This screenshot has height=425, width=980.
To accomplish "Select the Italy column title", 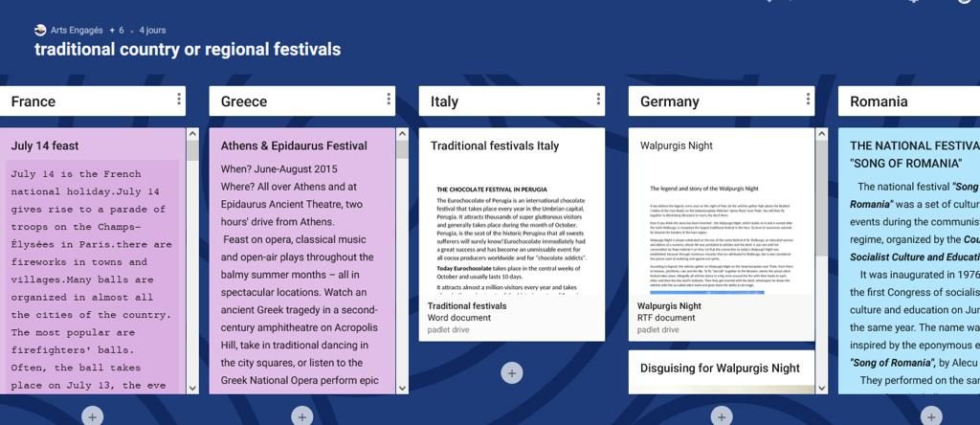I will pos(444,101).
